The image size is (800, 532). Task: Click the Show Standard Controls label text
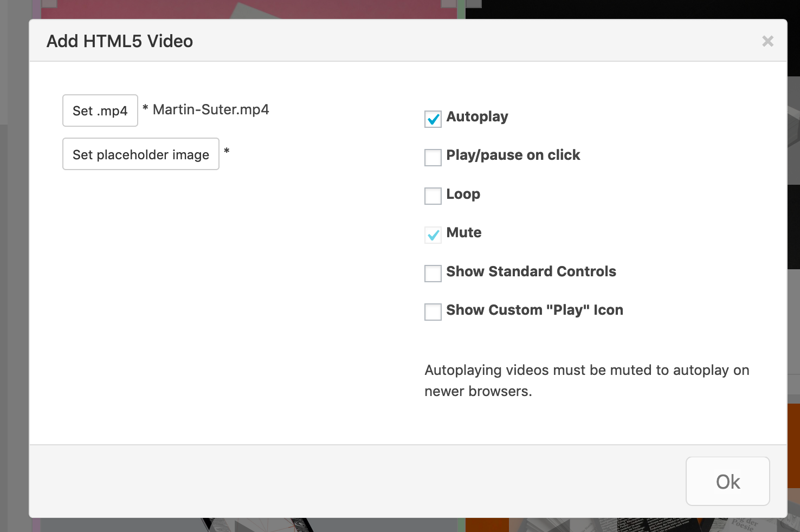pyautogui.click(x=531, y=271)
